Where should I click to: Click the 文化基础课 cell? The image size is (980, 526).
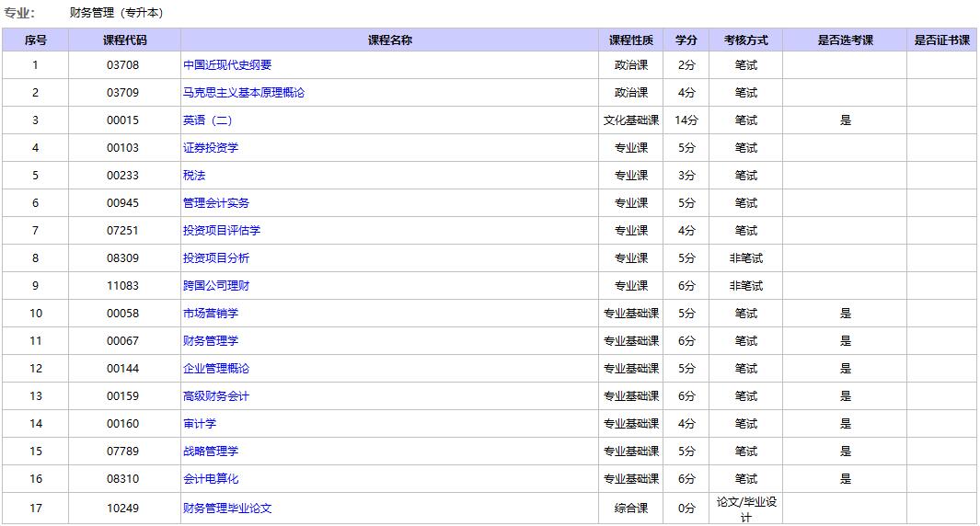[x=631, y=120]
